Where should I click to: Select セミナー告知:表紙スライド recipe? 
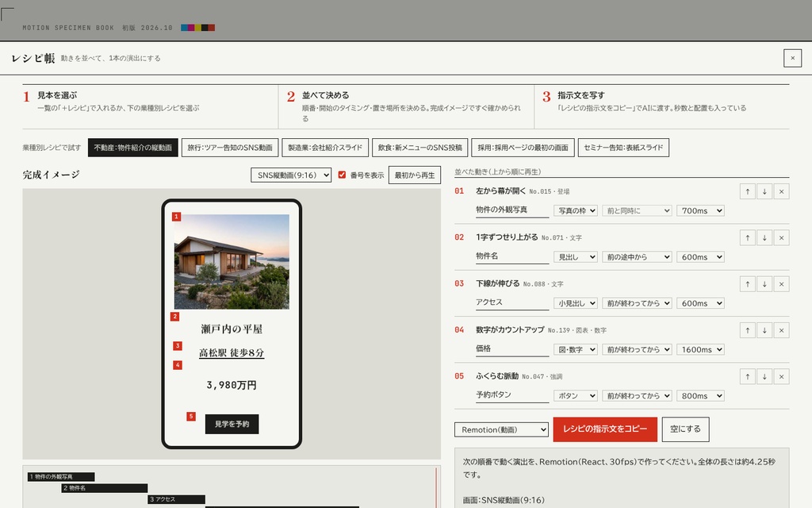(x=623, y=147)
